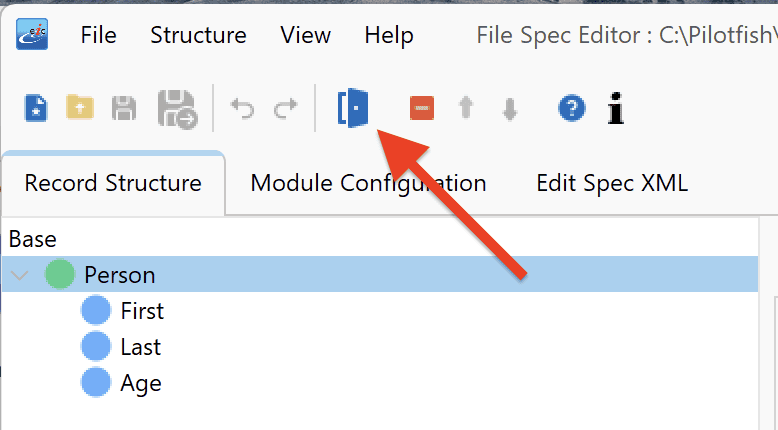The height and width of the screenshot is (430, 778).
Task: Select the Age field in the tree
Action: pos(141,383)
